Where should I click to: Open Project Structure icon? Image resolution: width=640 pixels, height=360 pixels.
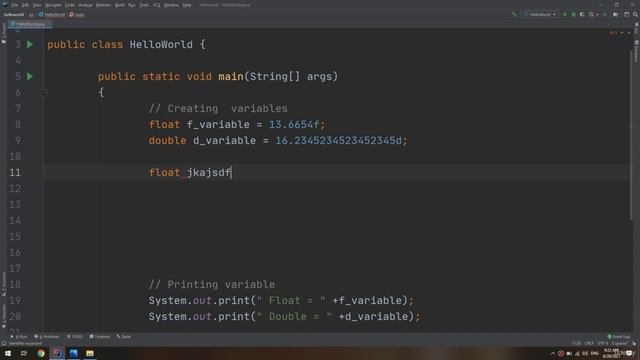pyautogui.click(x=616, y=14)
